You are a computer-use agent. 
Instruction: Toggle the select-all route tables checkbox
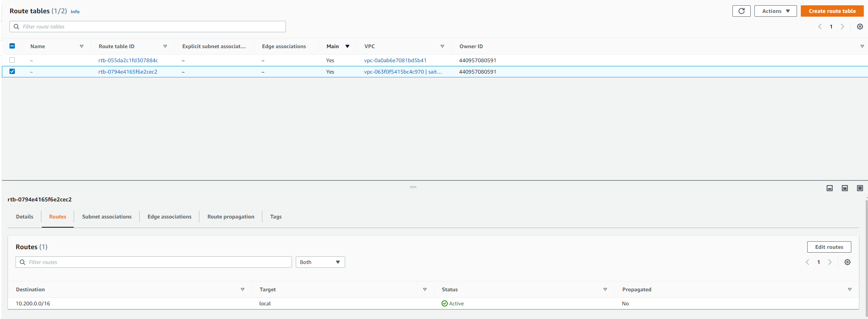tap(12, 46)
